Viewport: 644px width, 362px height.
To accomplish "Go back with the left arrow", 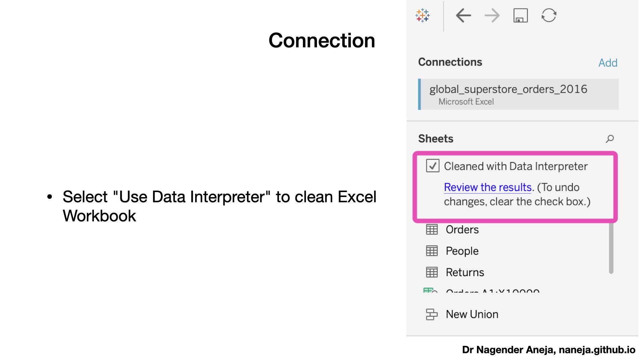I will (464, 15).
